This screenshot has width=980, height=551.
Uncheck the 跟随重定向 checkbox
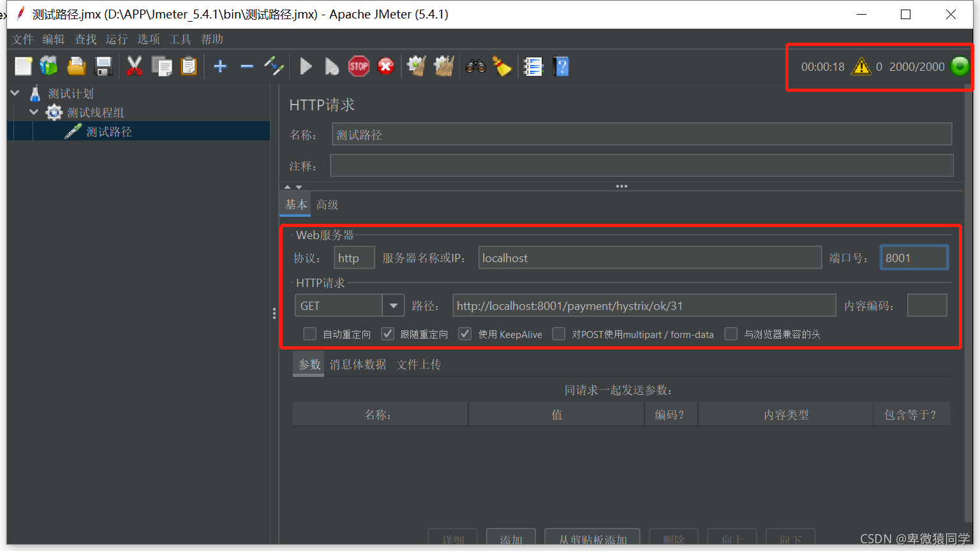click(x=388, y=334)
